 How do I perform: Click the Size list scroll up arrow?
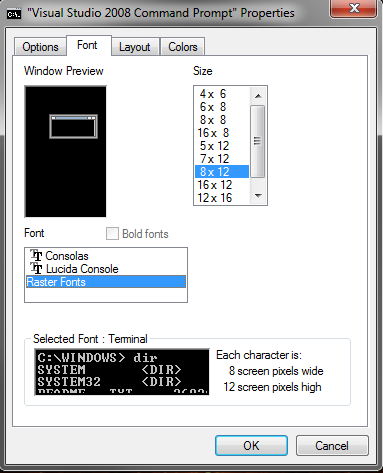tap(258, 96)
